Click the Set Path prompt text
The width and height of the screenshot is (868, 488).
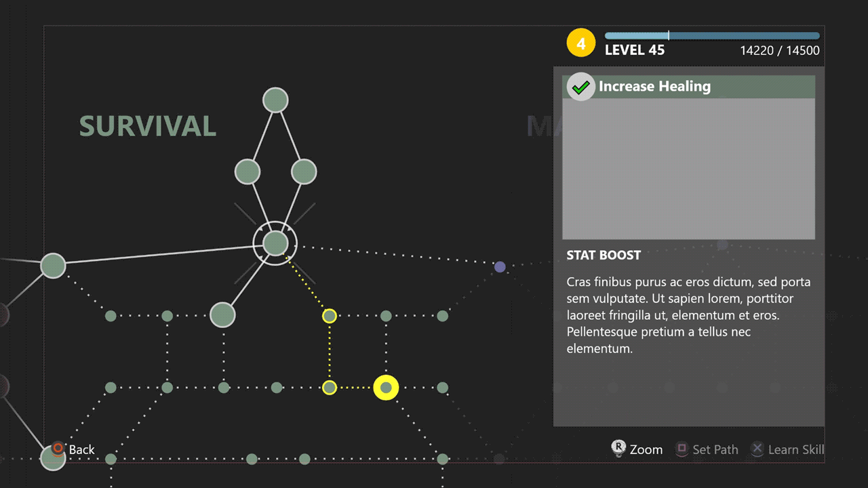pos(715,449)
